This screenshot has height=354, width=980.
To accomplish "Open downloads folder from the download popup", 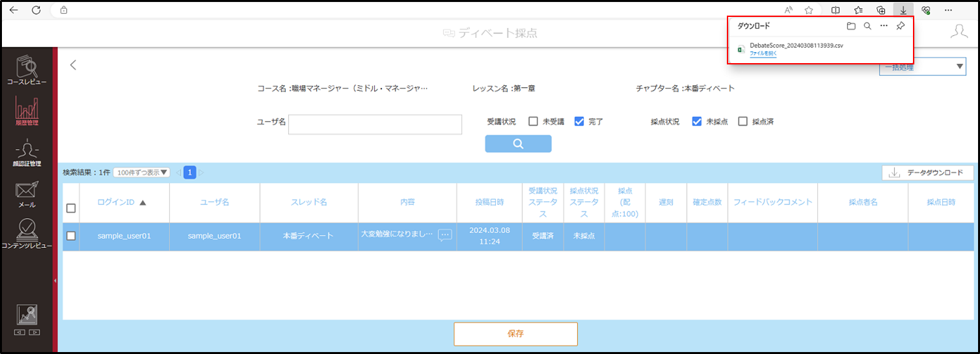I will 851,26.
